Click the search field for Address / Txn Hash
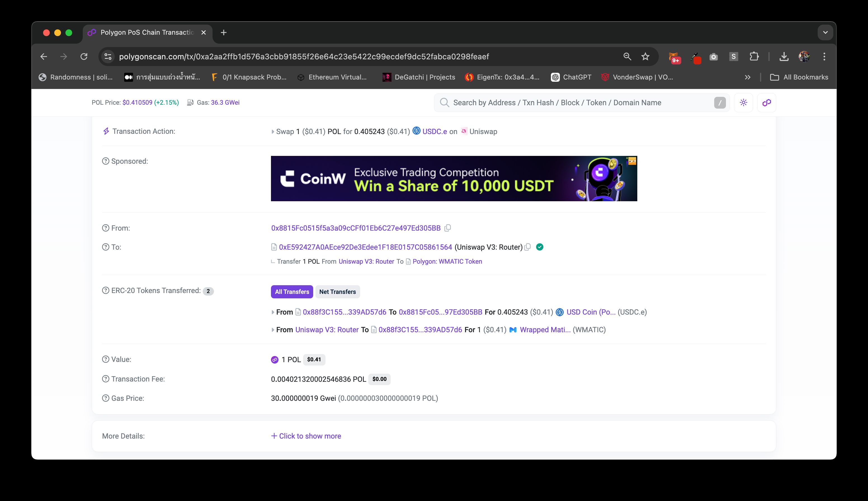 coord(581,102)
